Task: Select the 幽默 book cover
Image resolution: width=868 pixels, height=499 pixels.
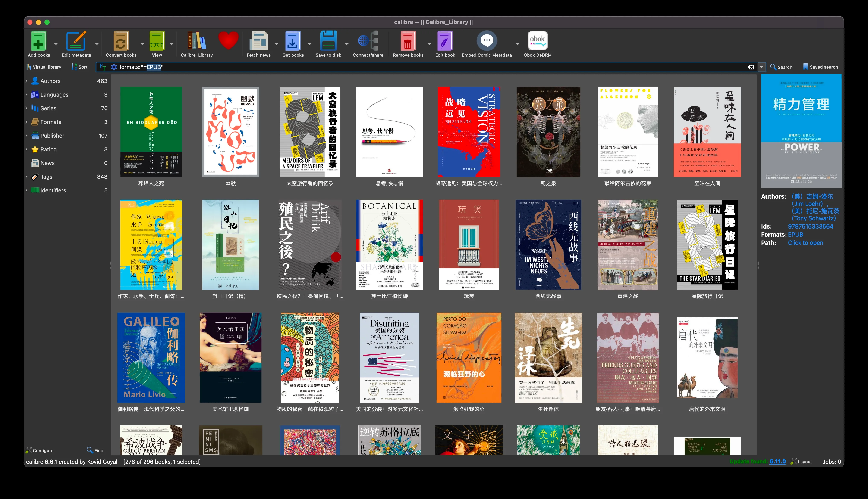Action: (x=230, y=132)
